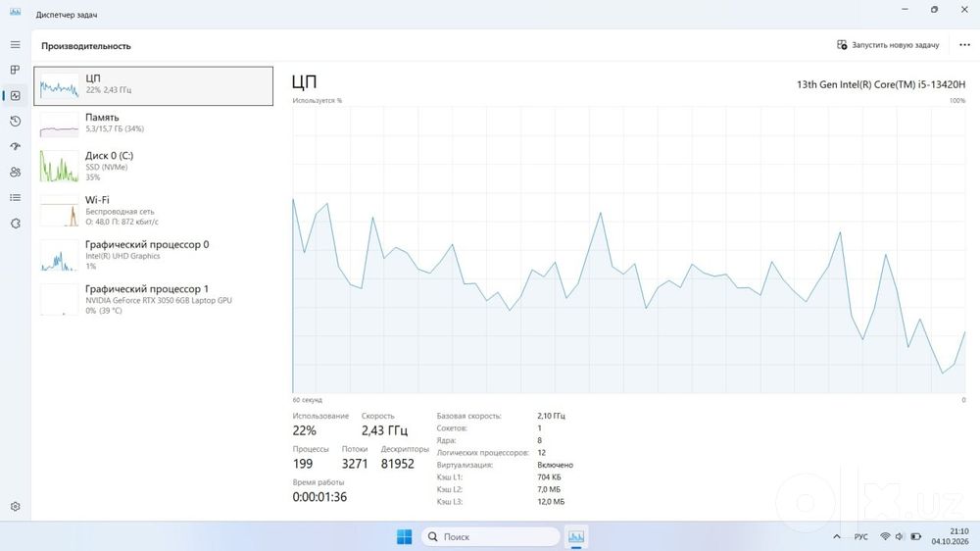Image resolution: width=980 pixels, height=551 pixels.
Task: Click the threads count 3271
Action: pos(355,464)
